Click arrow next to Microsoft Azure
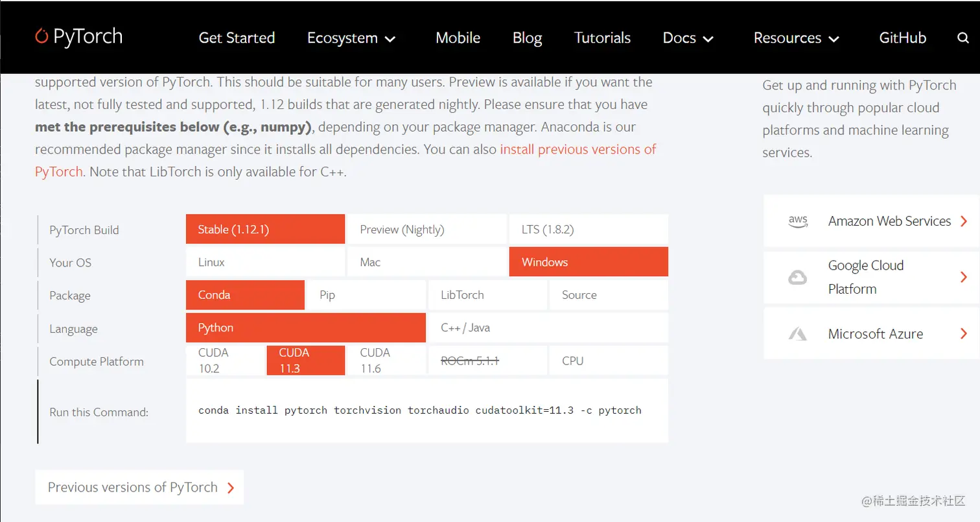980x522 pixels. pyautogui.click(x=964, y=334)
